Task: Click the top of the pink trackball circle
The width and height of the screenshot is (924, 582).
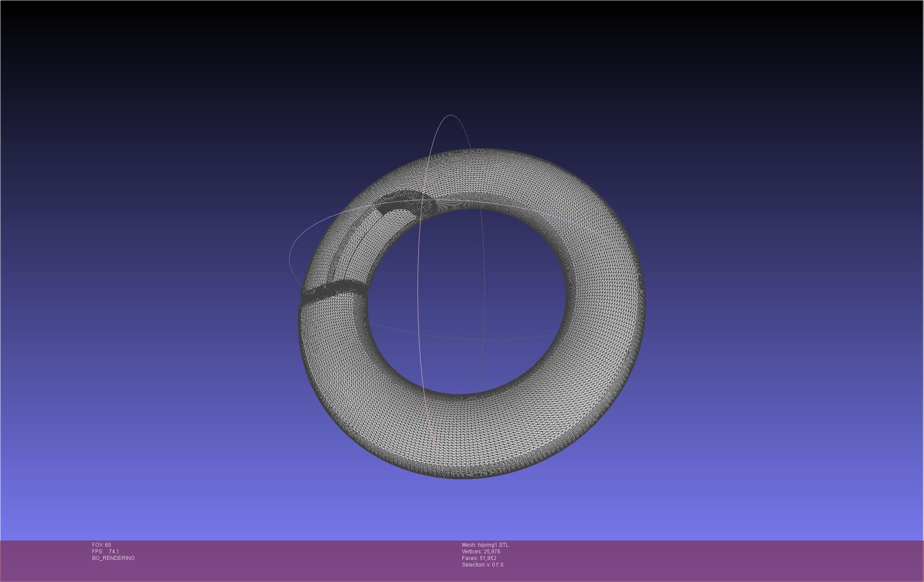Action: [451, 116]
